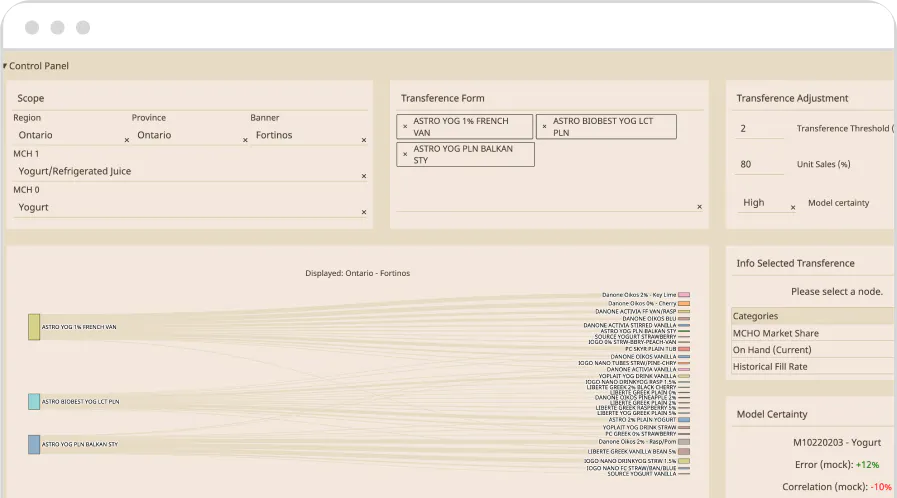Click the M10220203 - Yogurt model label
Screen dimensions: 897x498
(837, 443)
